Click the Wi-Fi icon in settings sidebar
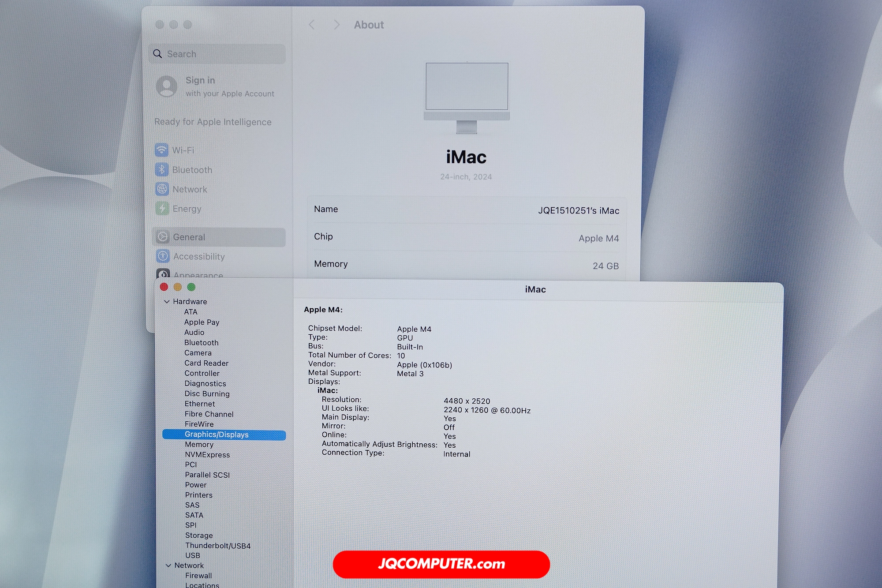Image resolution: width=882 pixels, height=588 pixels. point(161,150)
